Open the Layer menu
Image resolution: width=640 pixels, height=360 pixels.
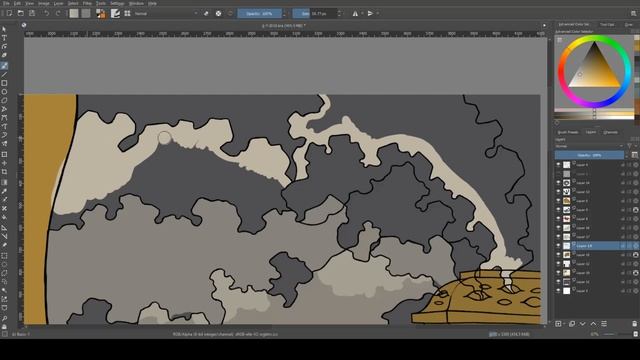tap(58, 3)
